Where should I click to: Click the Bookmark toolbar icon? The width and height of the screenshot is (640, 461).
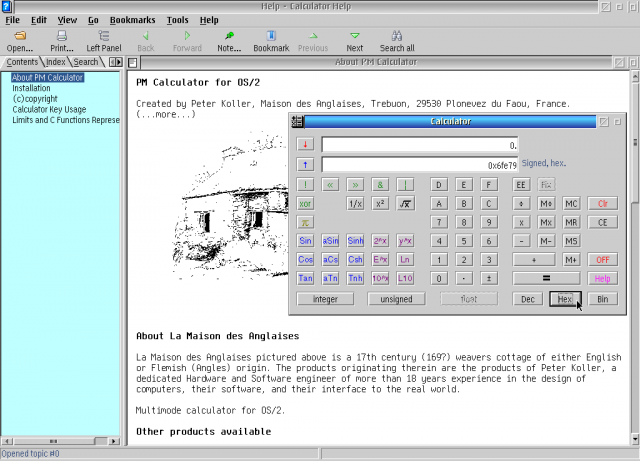click(x=270, y=36)
